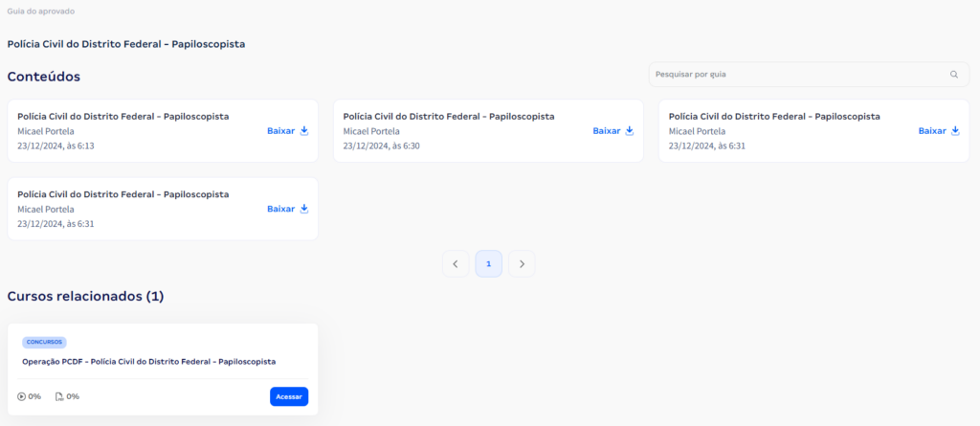Open Operação PCDF course title

click(x=148, y=362)
